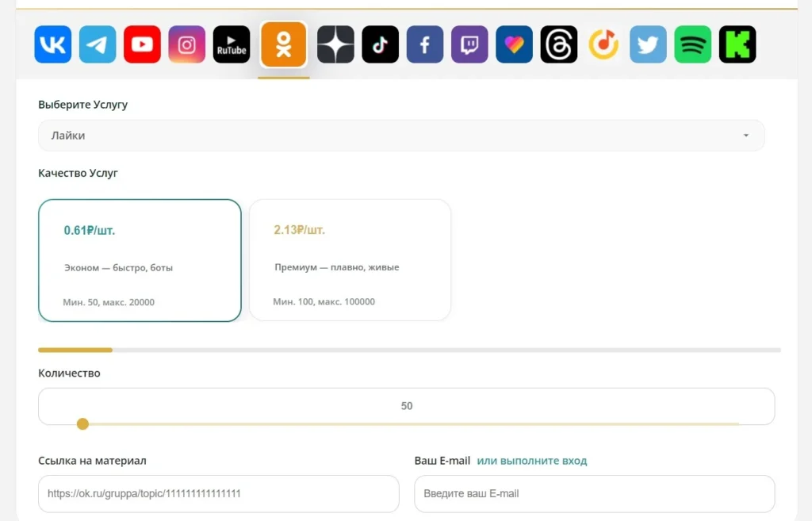Select the VK social network icon
Image resolution: width=812 pixels, height=521 pixels.
pos(53,44)
